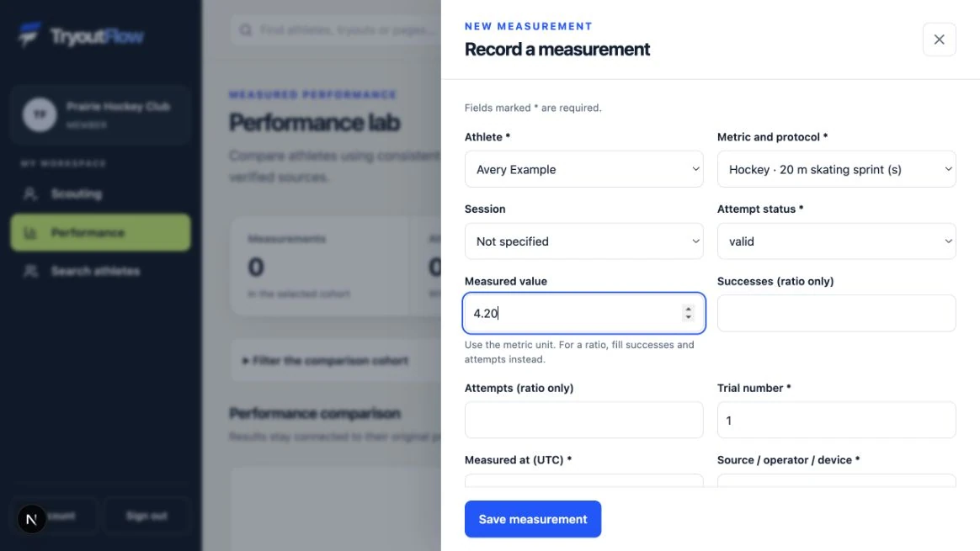Increase the Measured value with up stepper

pos(688,309)
